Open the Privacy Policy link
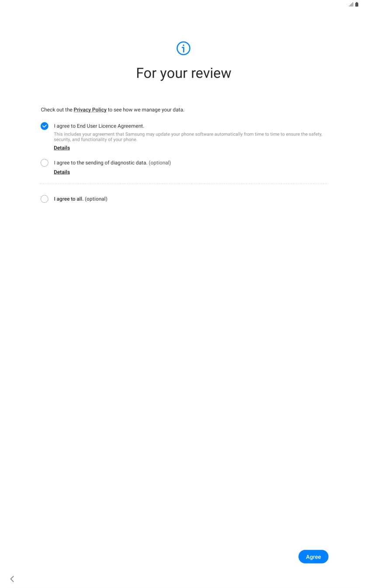The image size is (367, 588). [x=90, y=110]
